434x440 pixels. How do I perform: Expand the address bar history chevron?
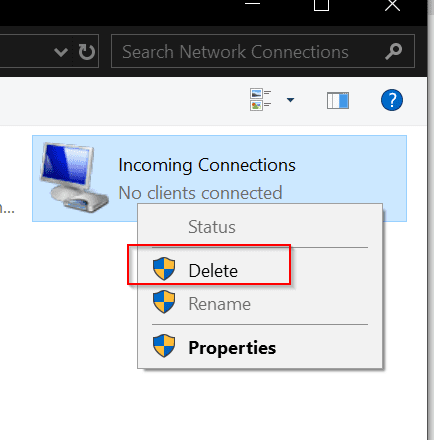tap(61, 52)
